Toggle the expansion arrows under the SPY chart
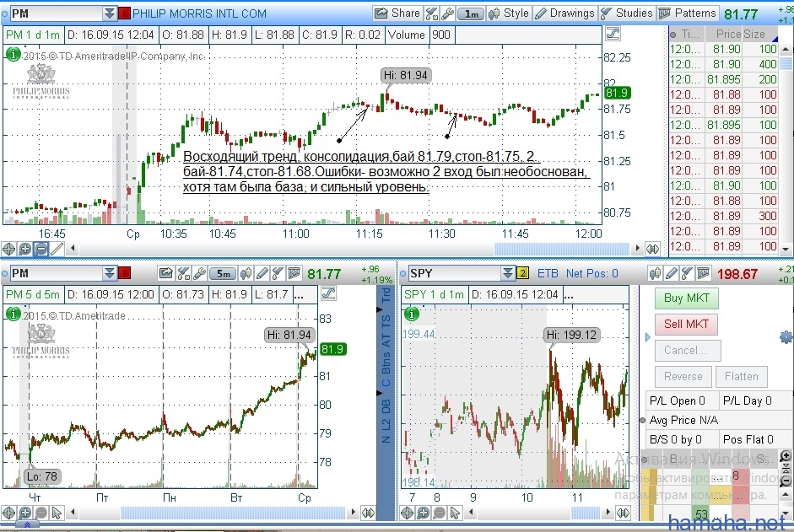 [623, 513]
